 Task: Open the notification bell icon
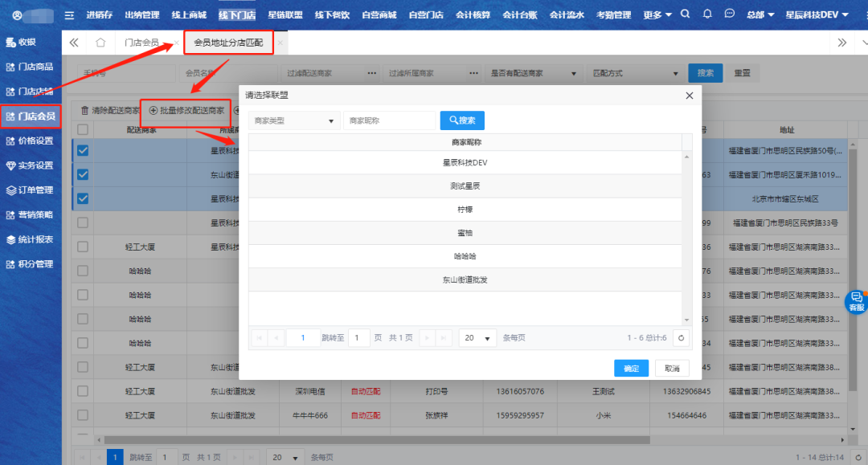[707, 14]
